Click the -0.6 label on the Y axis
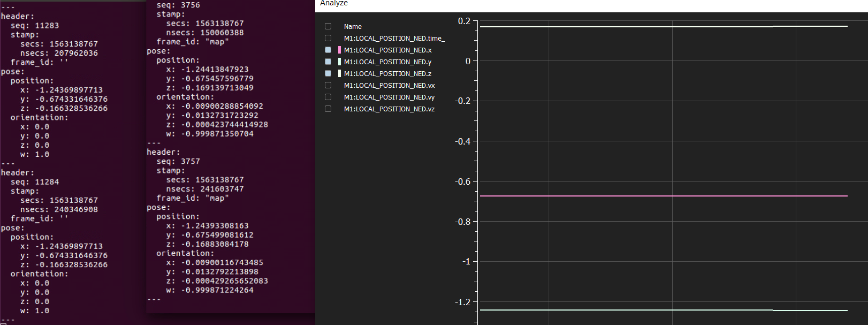 tap(462, 182)
